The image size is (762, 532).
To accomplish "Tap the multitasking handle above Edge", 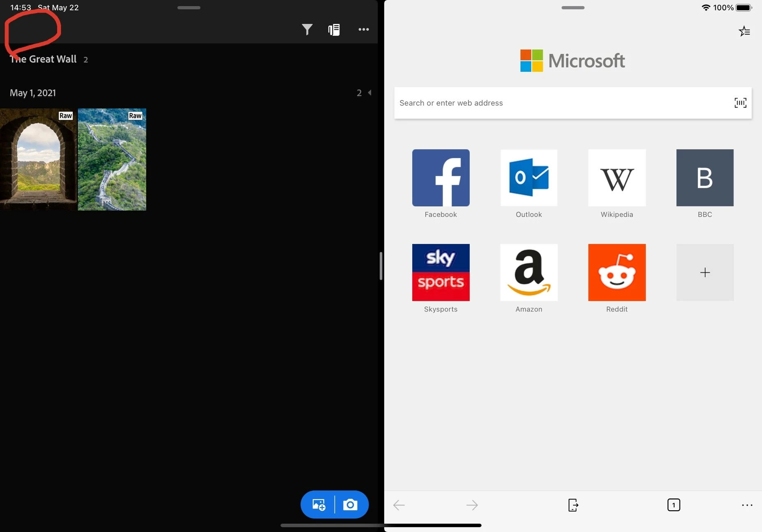I will click(573, 7).
